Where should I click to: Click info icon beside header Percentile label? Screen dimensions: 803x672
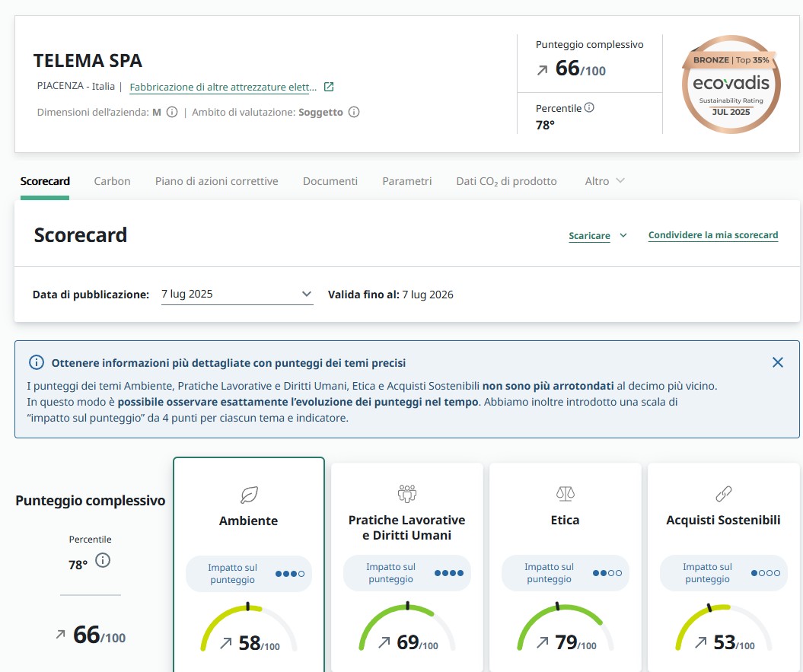coord(589,108)
